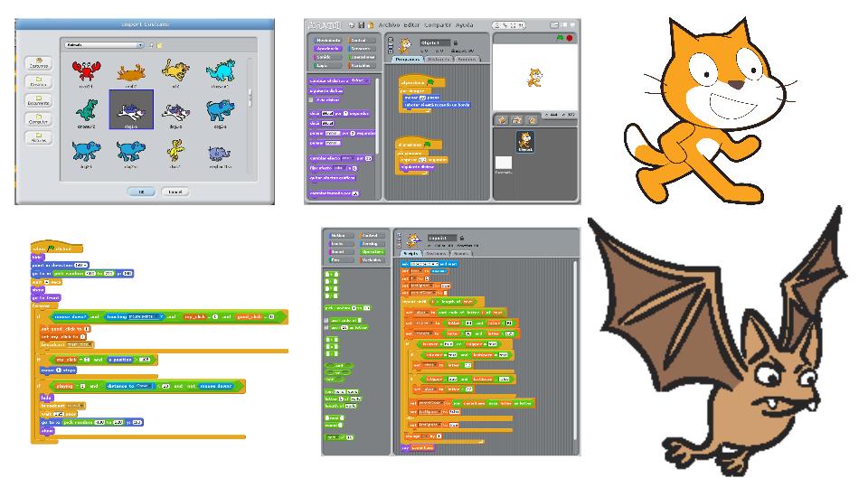This screenshot has width=868, height=488.
Task: Select the Motion category in lower Scratch window
Action: pyautogui.click(x=342, y=236)
